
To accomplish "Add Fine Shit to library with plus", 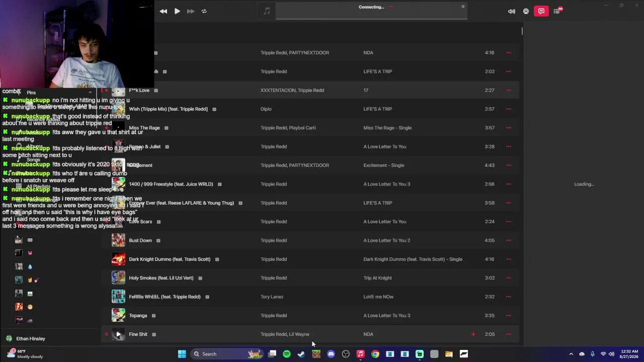I will 473,334.
